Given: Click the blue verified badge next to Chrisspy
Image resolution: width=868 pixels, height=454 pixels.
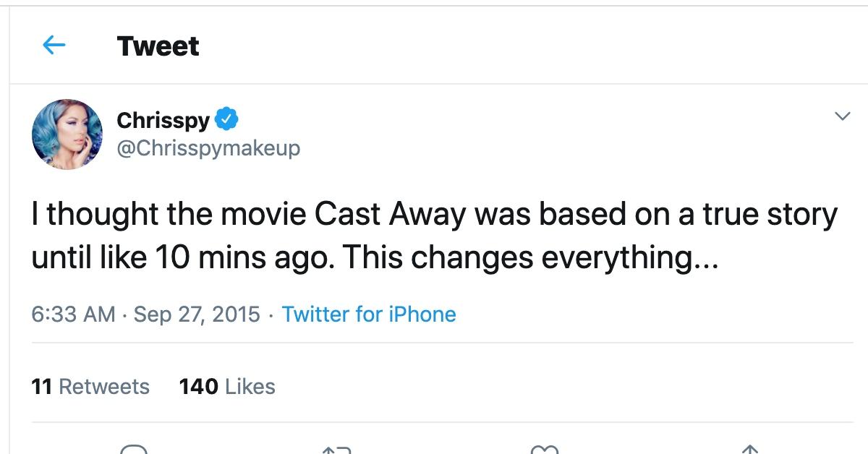Looking at the screenshot, I should click(x=227, y=119).
